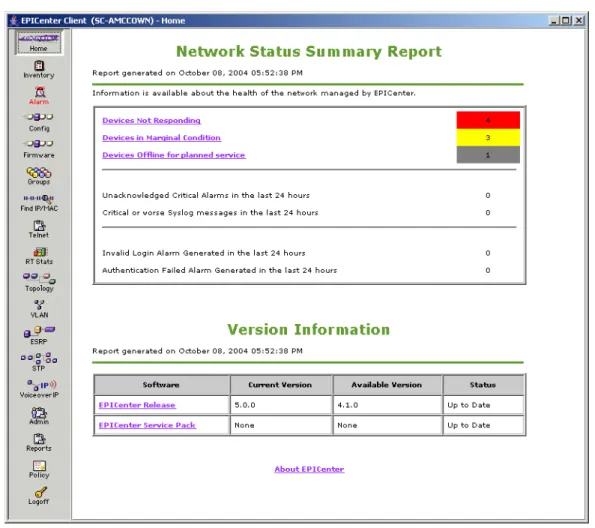
Task: Click the yellow swatch showing 3 devices
Action: pos(488,137)
